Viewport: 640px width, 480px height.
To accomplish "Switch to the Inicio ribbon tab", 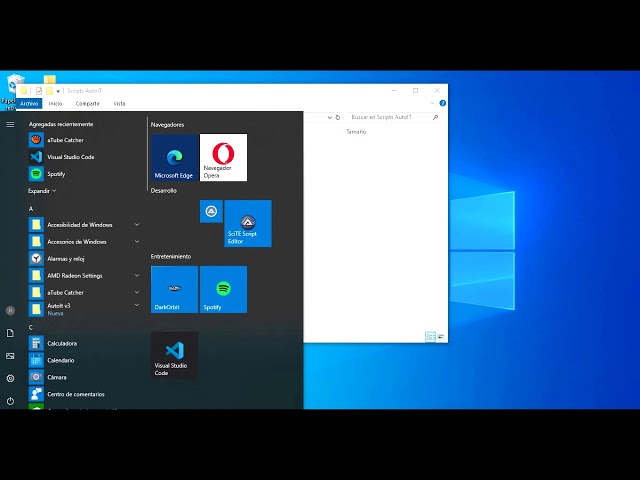I will [x=56, y=103].
